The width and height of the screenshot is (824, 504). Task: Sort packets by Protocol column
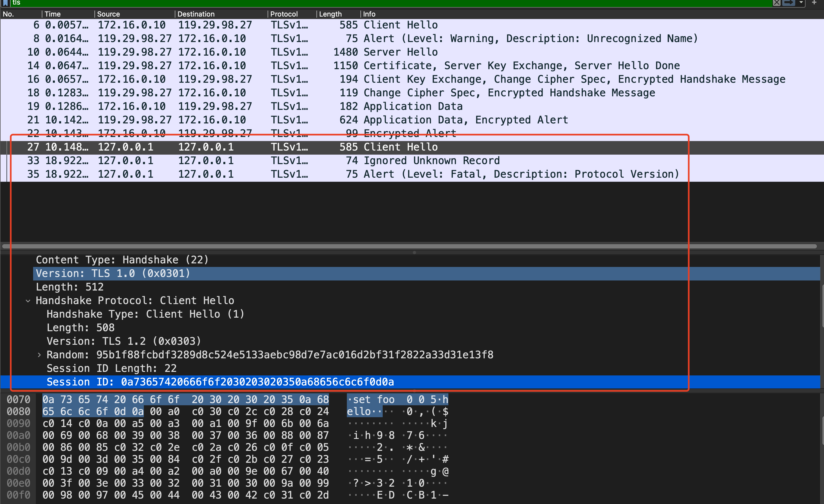click(292, 14)
